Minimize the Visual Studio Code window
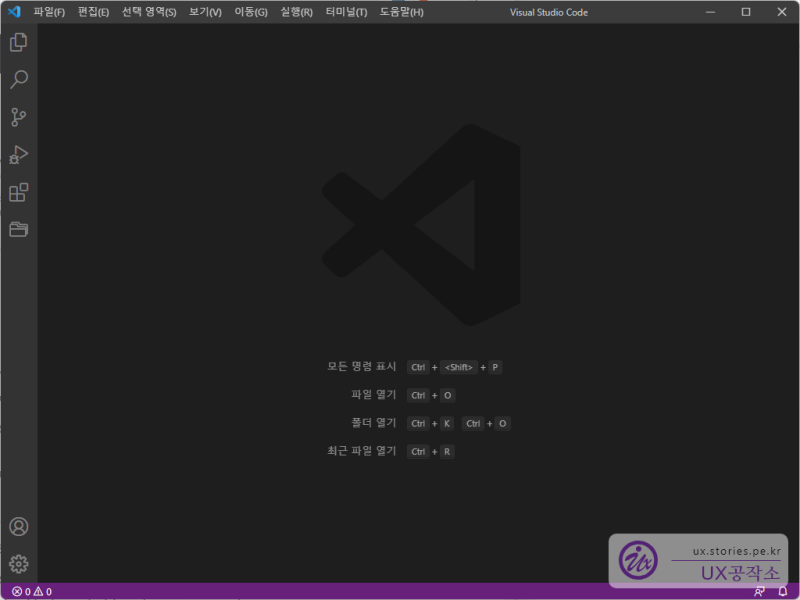This screenshot has height=600, width=800. [710, 12]
